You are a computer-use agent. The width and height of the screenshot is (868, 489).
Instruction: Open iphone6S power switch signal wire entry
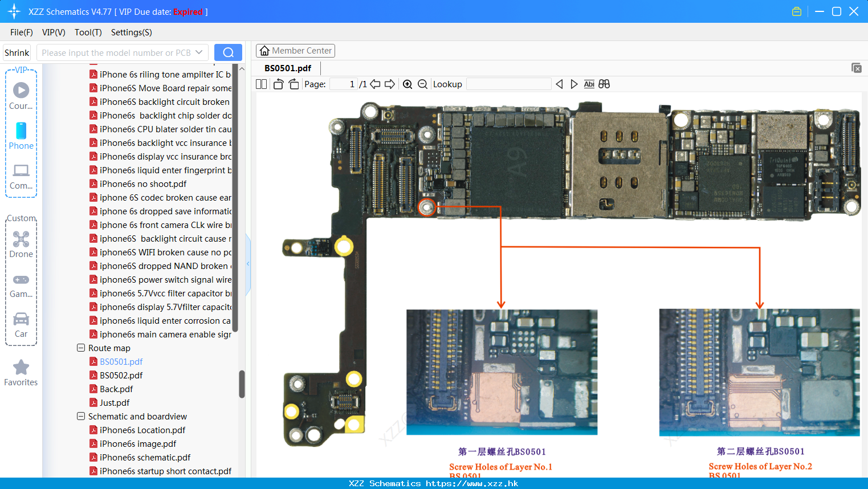tap(165, 279)
